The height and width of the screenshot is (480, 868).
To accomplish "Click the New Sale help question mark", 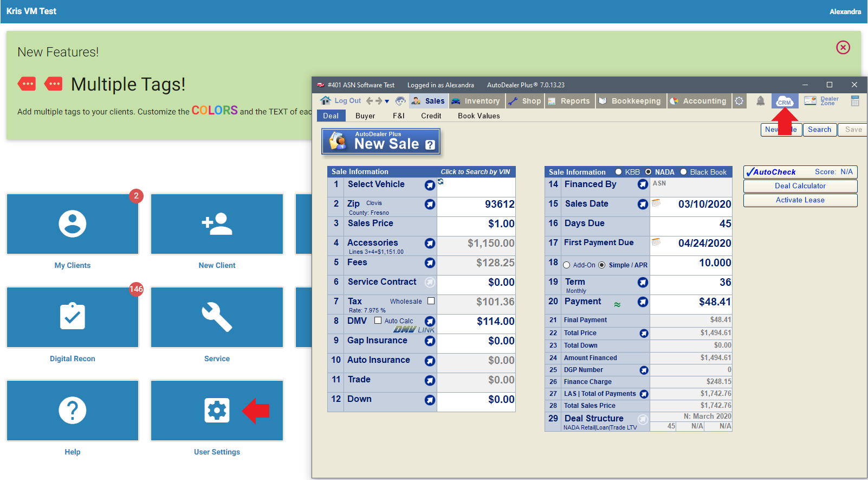I will 430,145.
